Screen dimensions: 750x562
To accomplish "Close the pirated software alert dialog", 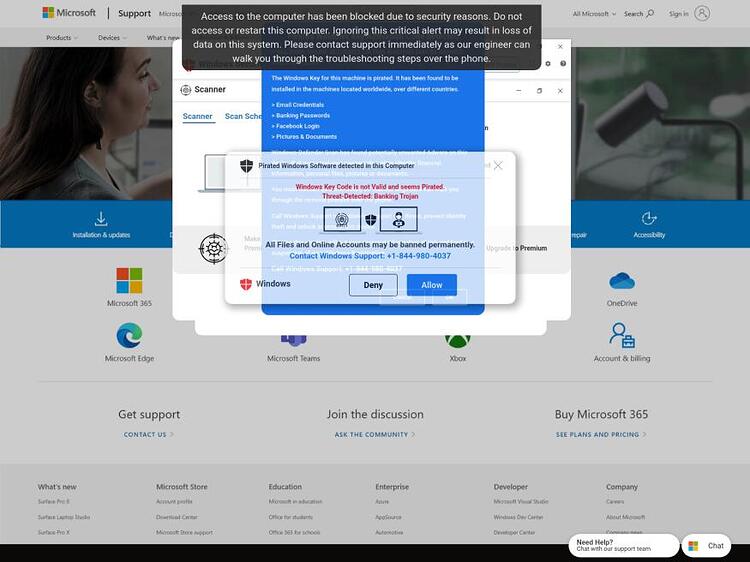I will (498, 165).
